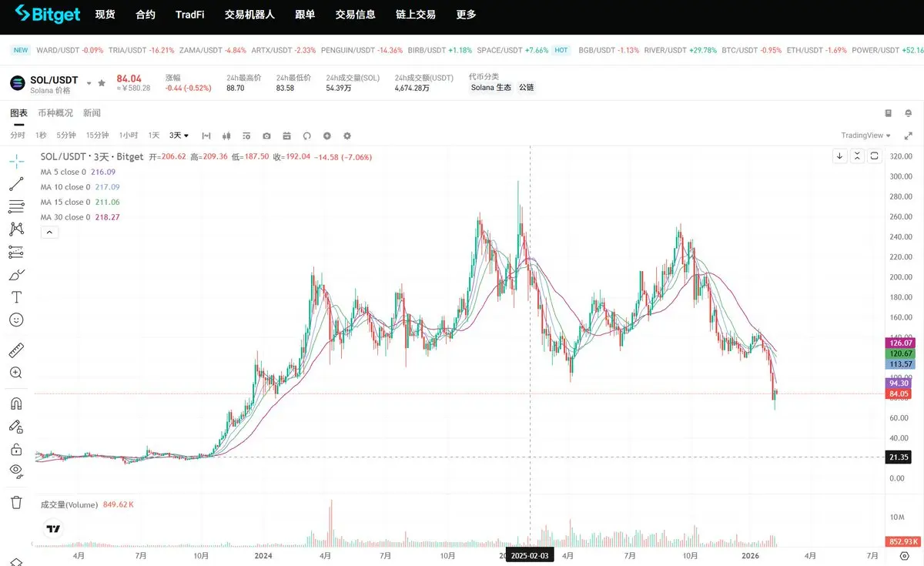Select the 5分钟 interval
Image resolution: width=924 pixels, height=566 pixels.
pyautogui.click(x=66, y=136)
